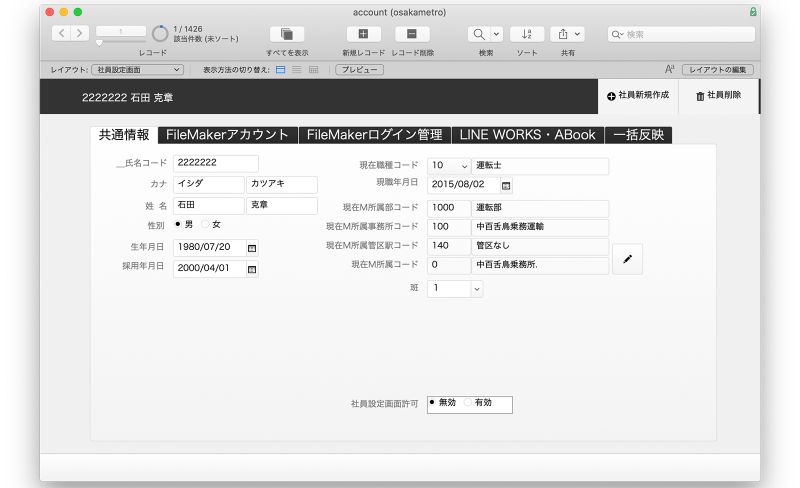Switch to the LINE WORKS・ABook tab
The height and width of the screenshot is (488, 800).
(528, 135)
